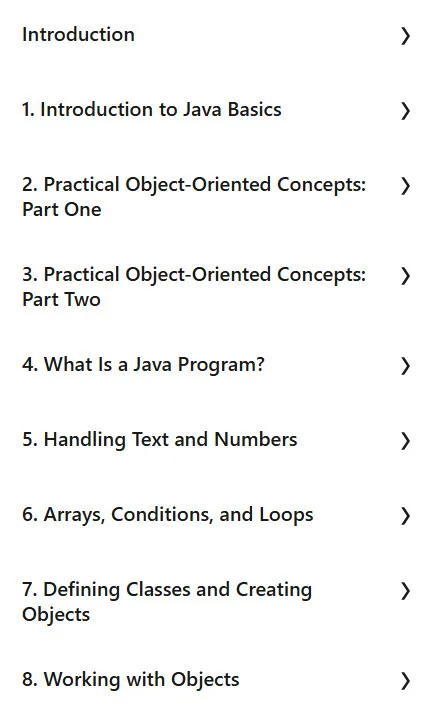The height and width of the screenshot is (718, 446).
Task: Click chevron beside Concepts: Part Two chapter
Action: pos(405,276)
